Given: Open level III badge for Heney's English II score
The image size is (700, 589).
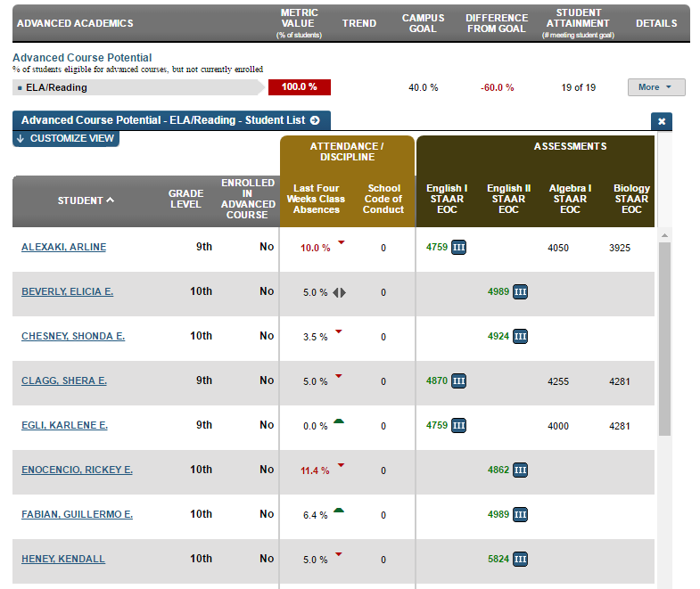Looking at the screenshot, I should pos(520,559).
